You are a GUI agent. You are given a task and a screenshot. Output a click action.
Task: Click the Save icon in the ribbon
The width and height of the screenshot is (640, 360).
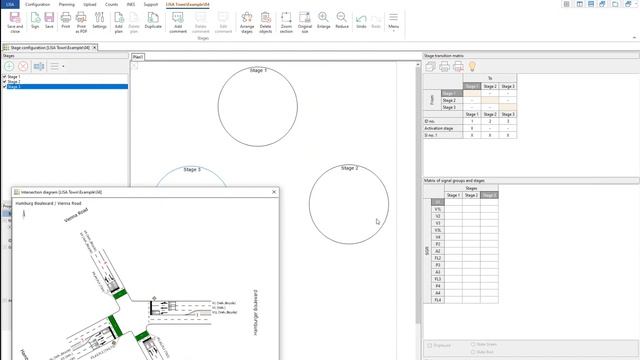(x=49, y=20)
